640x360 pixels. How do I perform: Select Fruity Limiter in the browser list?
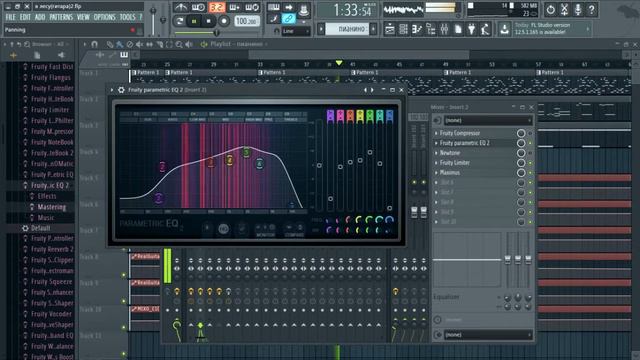point(50,110)
